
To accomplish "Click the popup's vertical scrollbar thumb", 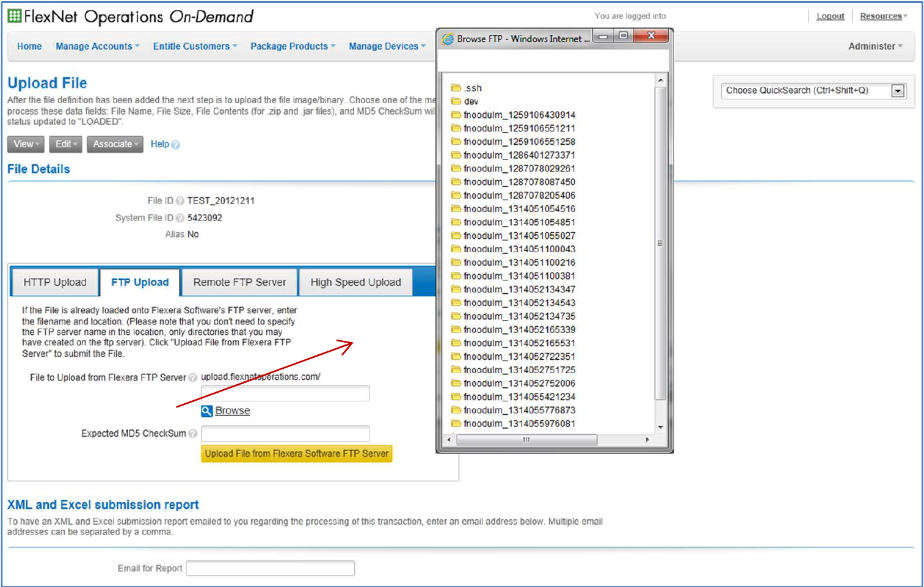I will [x=660, y=243].
